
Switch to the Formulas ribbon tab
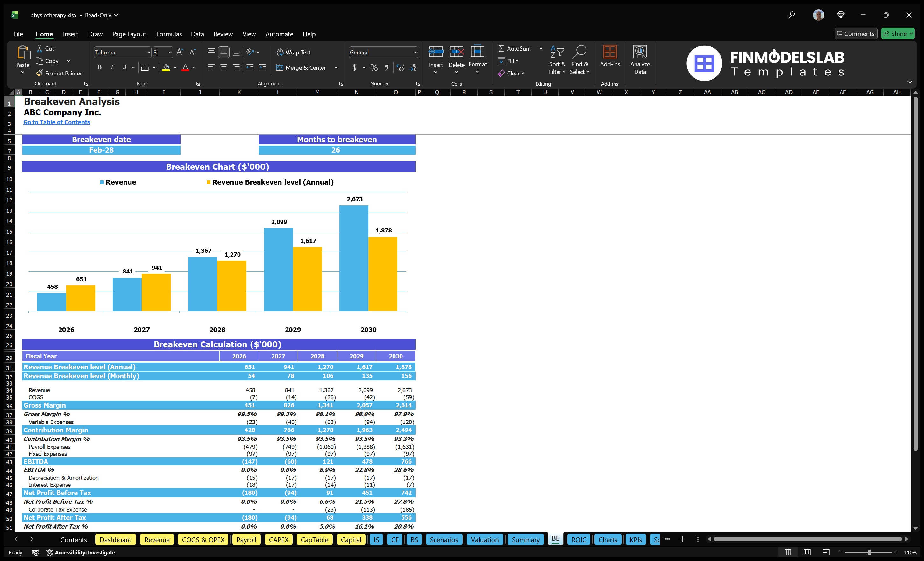tap(169, 34)
